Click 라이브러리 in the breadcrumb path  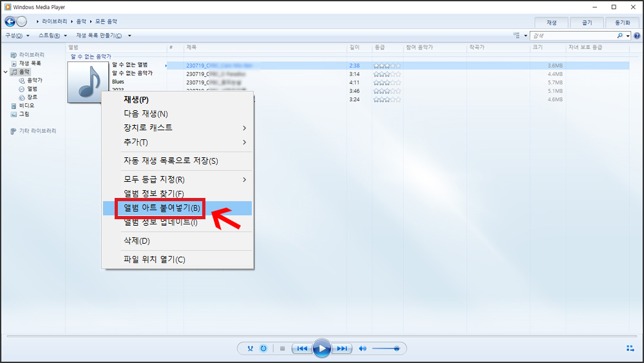[54, 21]
